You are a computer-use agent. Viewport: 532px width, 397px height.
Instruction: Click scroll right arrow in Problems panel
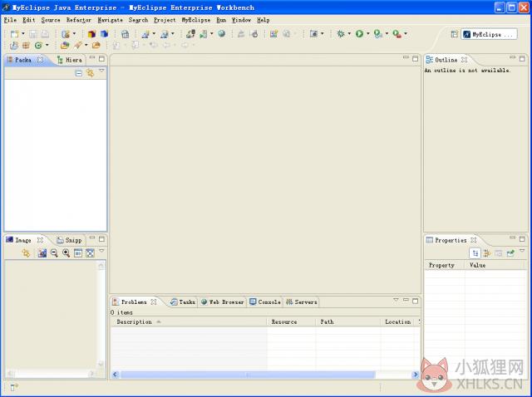pos(416,375)
